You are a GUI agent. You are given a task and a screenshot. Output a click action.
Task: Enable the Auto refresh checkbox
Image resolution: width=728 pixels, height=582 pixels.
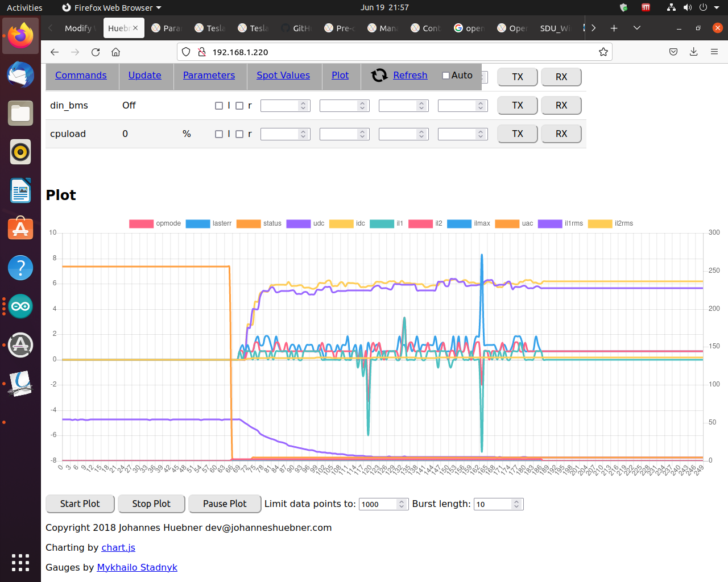[x=446, y=76]
